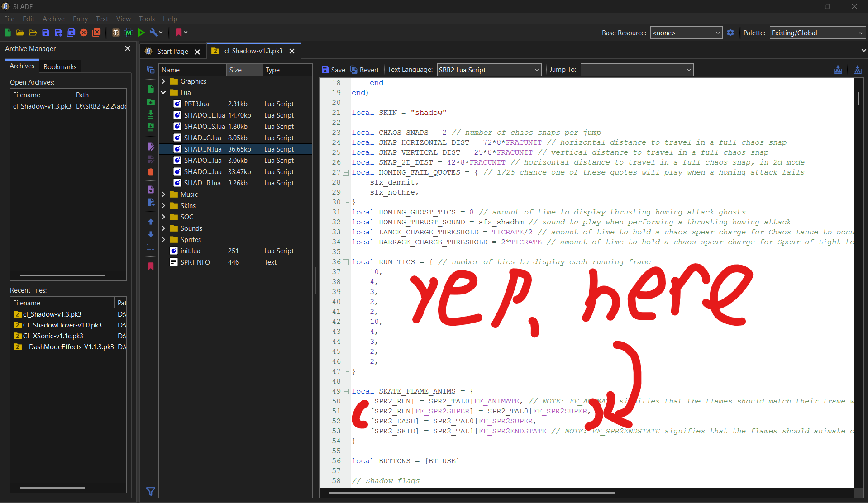Close the cl_Shadow-v1.3.pk3 tab
The width and height of the screenshot is (868, 503).
(292, 51)
